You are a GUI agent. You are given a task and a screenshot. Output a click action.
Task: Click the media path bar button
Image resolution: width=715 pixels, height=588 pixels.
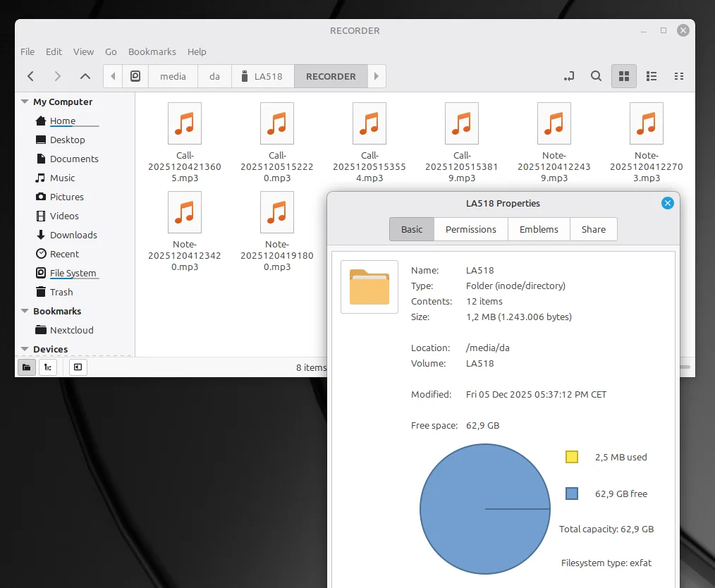coord(173,76)
